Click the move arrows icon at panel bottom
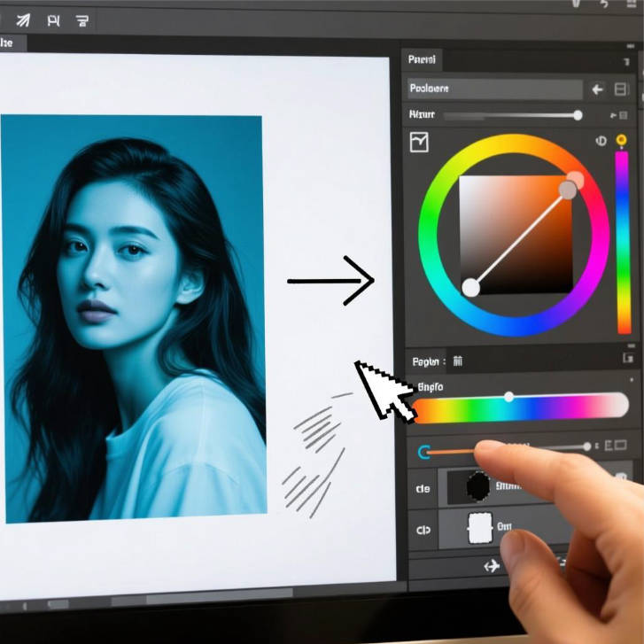 tap(492, 566)
